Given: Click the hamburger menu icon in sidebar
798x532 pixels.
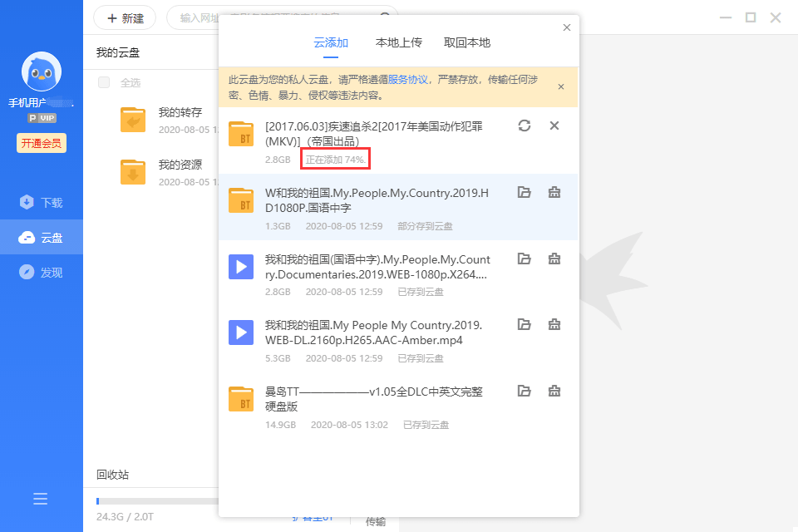Looking at the screenshot, I should click(x=41, y=499).
